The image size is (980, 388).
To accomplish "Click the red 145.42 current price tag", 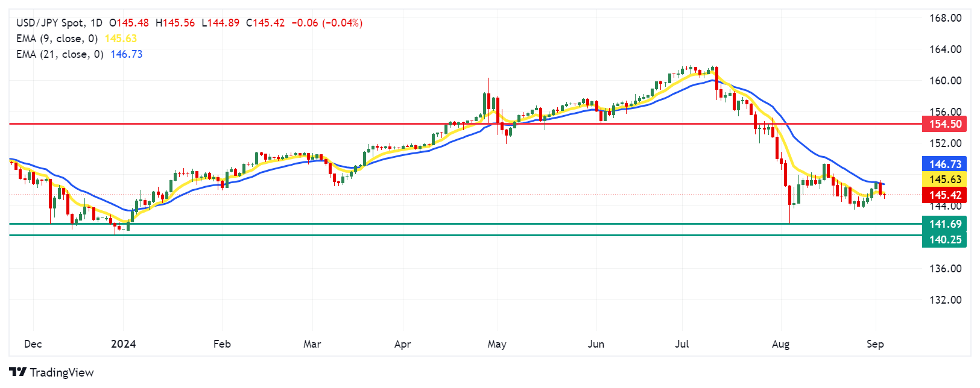I will [x=944, y=195].
